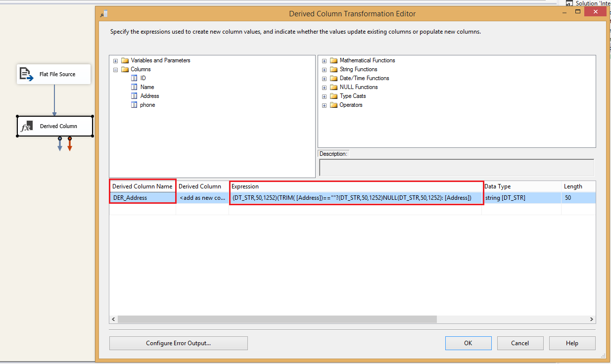Expand the Type Casts node

pyautogui.click(x=325, y=95)
